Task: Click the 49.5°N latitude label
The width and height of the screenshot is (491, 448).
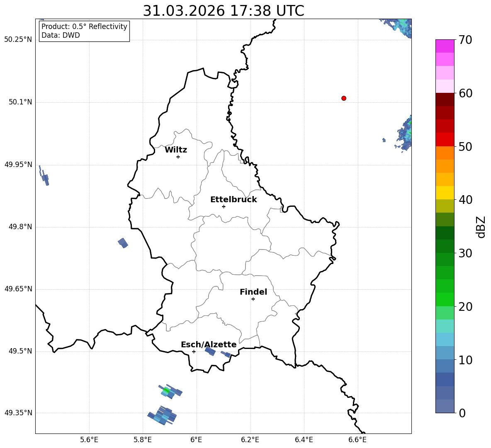Action: (20, 351)
